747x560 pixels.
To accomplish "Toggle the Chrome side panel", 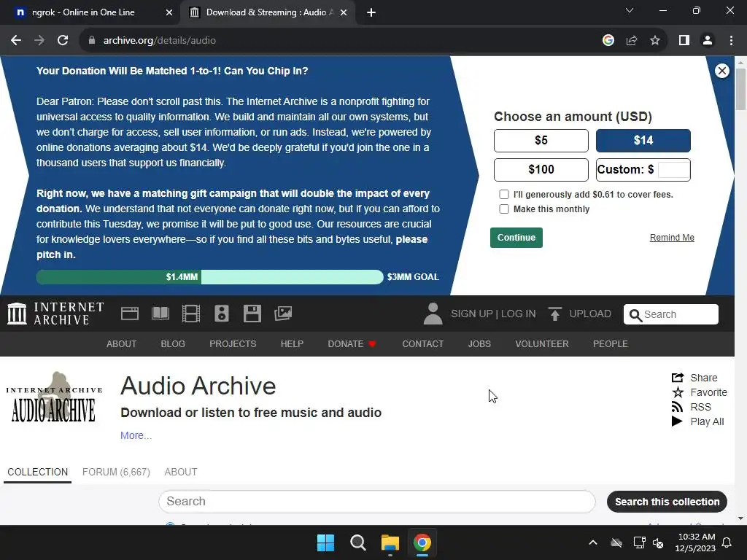I will [x=684, y=41].
